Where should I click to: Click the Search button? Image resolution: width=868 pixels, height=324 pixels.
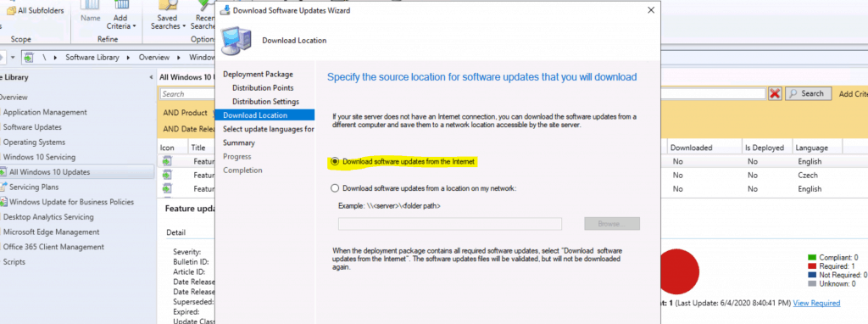tap(808, 93)
